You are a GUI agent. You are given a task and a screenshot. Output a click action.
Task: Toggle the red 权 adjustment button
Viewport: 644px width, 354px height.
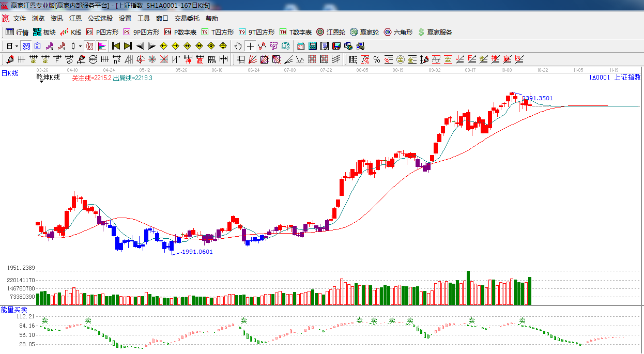pos(89,46)
